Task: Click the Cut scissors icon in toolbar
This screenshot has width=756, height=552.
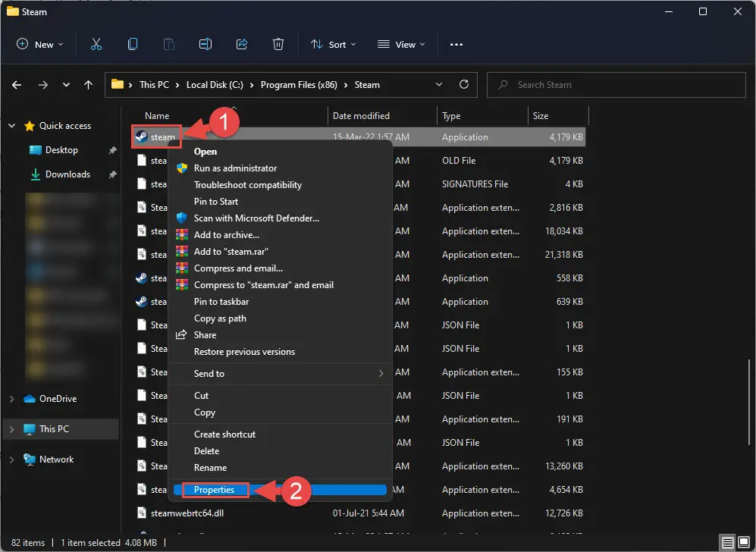Action: pyautogui.click(x=96, y=44)
